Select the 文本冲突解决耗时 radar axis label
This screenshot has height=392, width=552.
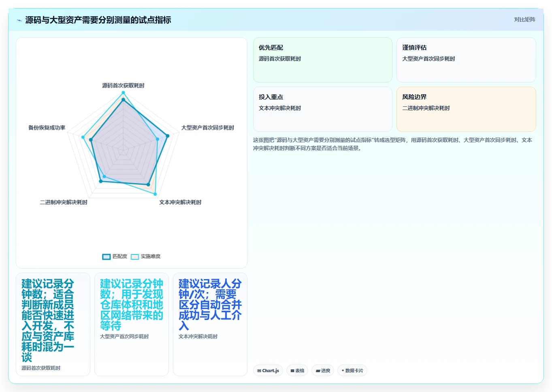(x=180, y=202)
